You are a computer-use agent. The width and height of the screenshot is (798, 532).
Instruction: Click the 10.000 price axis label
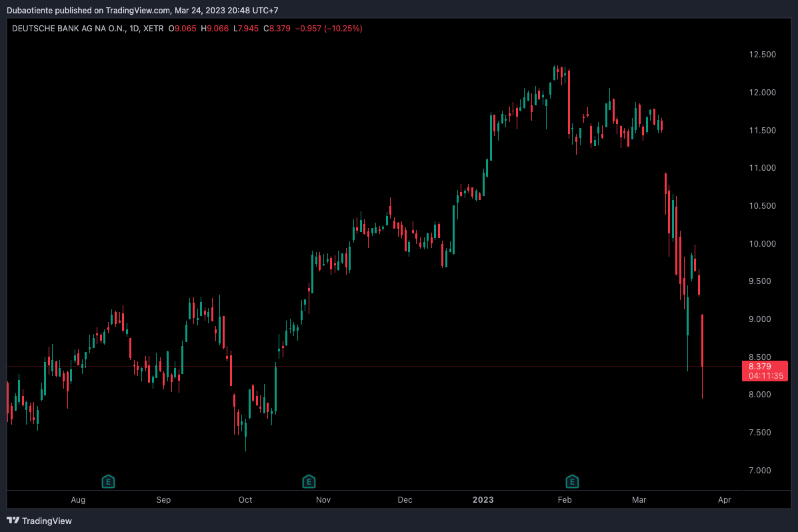point(763,243)
